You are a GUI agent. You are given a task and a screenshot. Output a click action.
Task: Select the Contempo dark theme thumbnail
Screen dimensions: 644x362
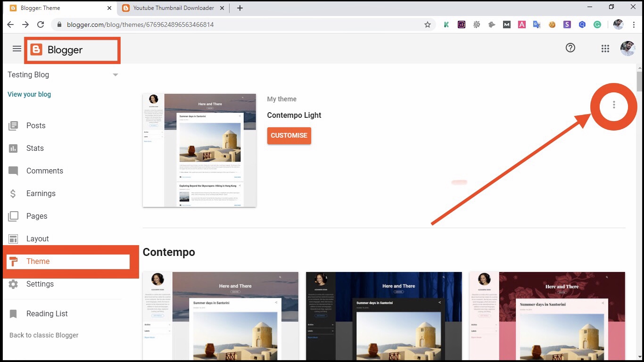click(384, 316)
